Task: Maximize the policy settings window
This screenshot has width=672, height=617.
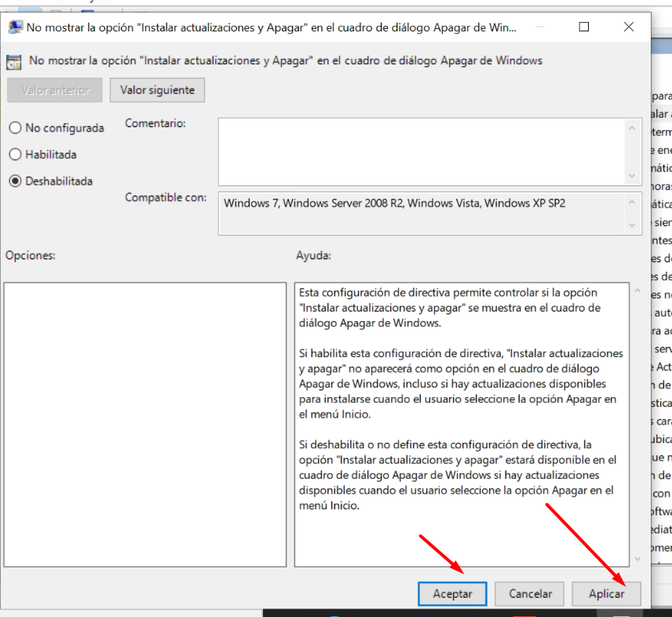Action: click(x=583, y=27)
